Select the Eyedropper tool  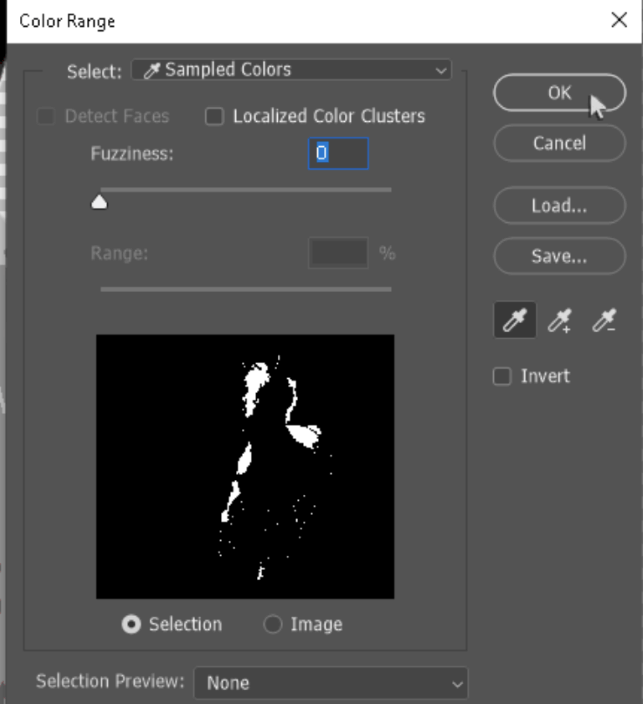click(x=515, y=320)
